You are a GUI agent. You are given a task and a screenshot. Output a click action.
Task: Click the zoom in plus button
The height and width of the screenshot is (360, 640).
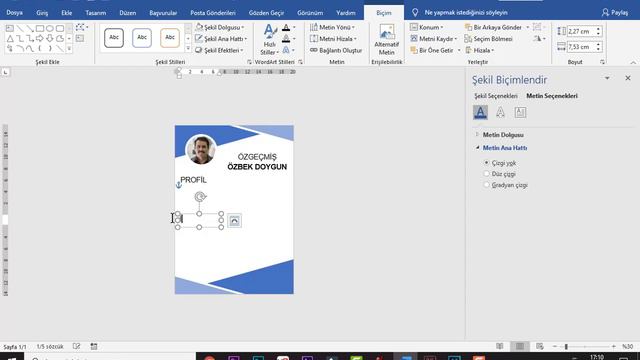pos(613,347)
